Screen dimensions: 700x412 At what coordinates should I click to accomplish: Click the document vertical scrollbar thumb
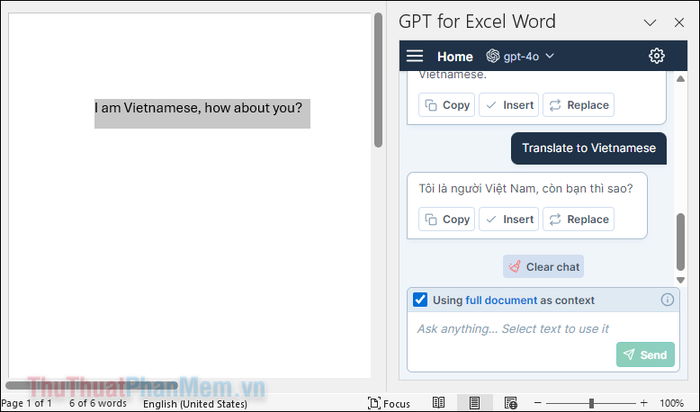click(378, 80)
